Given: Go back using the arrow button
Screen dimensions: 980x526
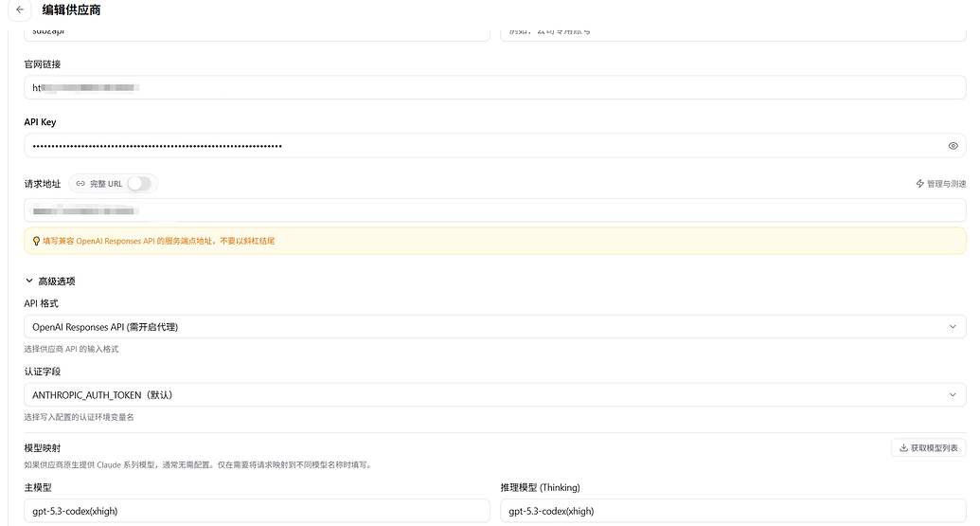Looking at the screenshot, I should [20, 10].
